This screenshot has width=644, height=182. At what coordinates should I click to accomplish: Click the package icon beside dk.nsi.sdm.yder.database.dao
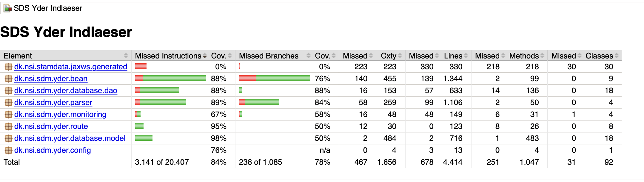[x=8, y=91]
